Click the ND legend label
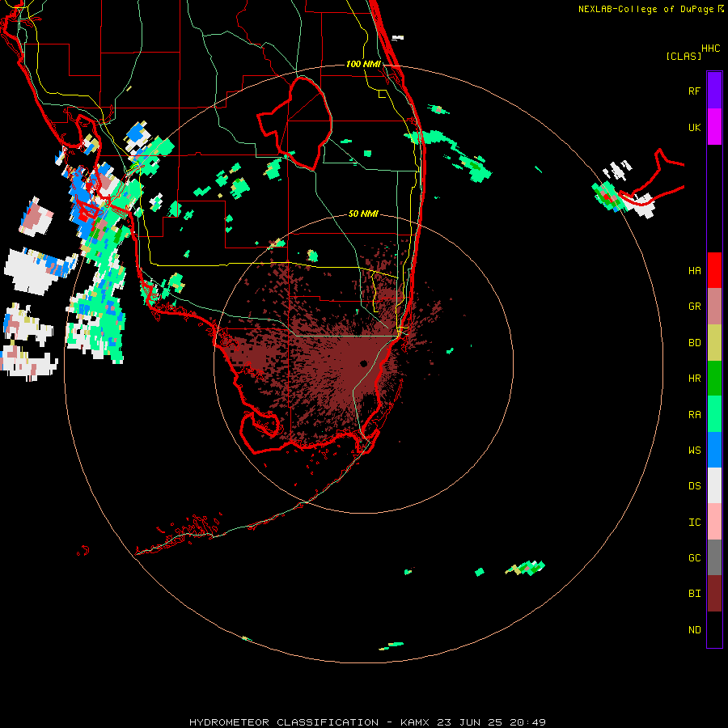This screenshot has width=728, height=728. pos(694,630)
